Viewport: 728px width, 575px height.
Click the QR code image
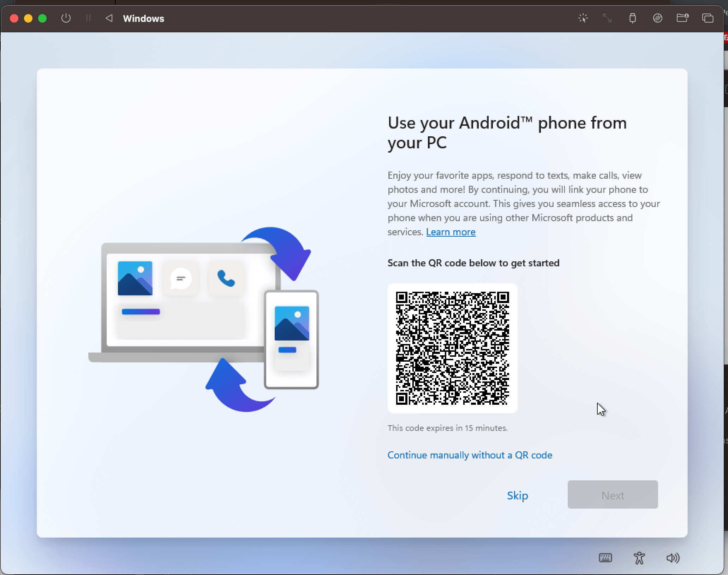452,348
